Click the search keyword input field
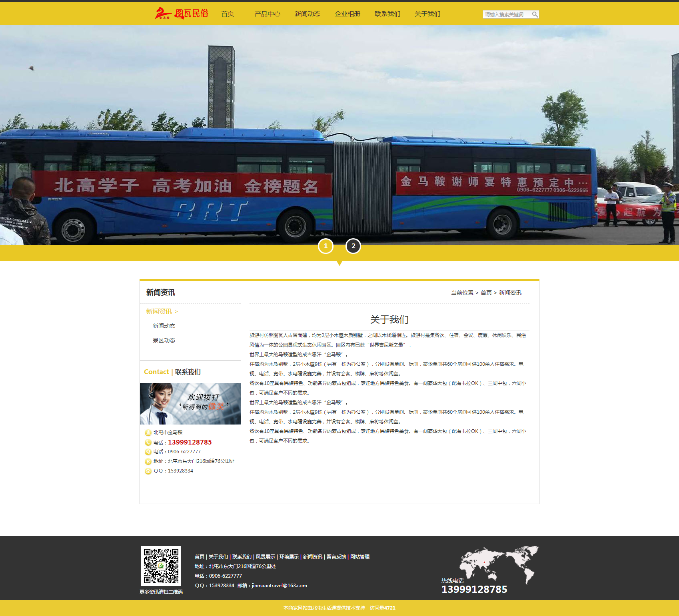 pyautogui.click(x=506, y=14)
